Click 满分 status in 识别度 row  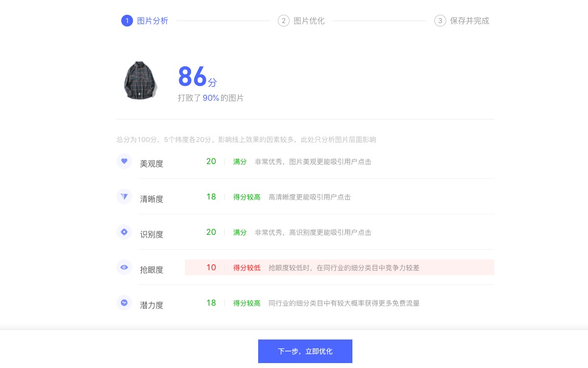pos(240,232)
